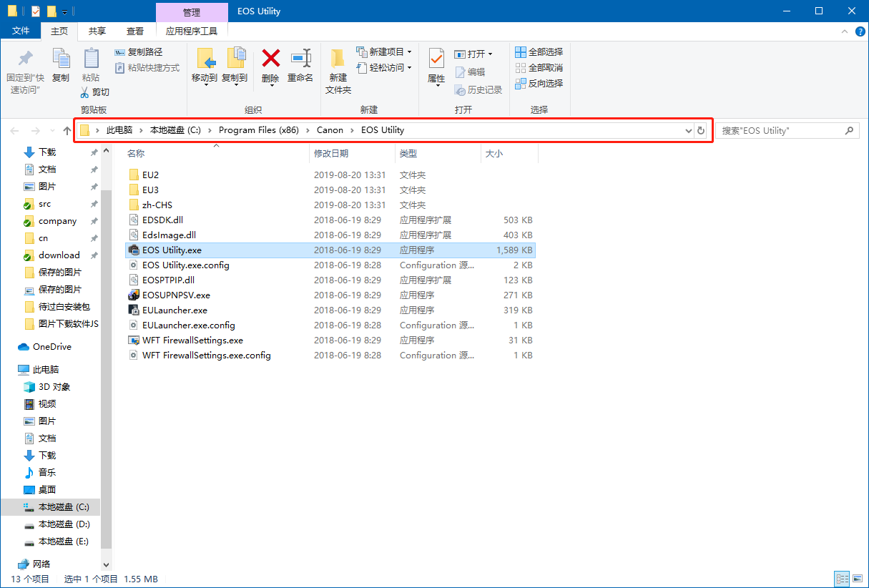
Task: Click the Help question mark icon
Action: point(860,31)
